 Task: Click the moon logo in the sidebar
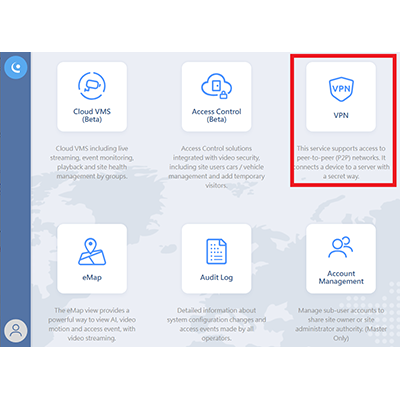16,68
